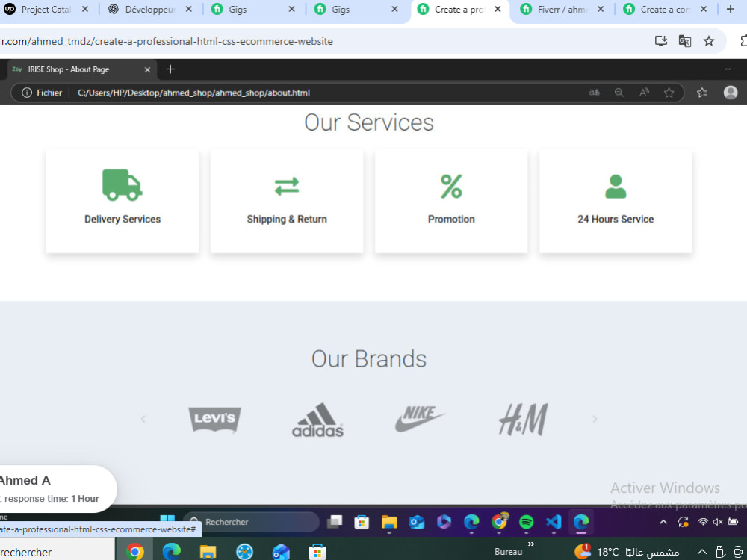Open the Edge favorites list icon
This screenshot has width=747, height=560.
click(x=701, y=93)
